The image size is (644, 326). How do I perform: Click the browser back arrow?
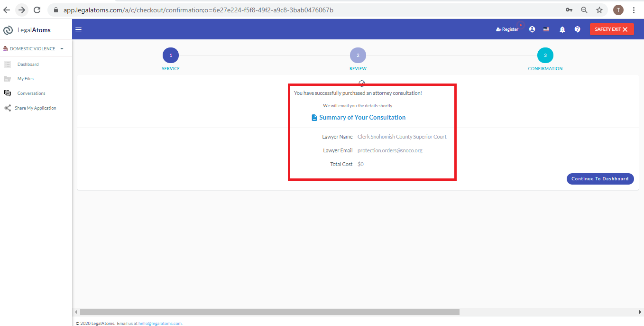coord(7,9)
